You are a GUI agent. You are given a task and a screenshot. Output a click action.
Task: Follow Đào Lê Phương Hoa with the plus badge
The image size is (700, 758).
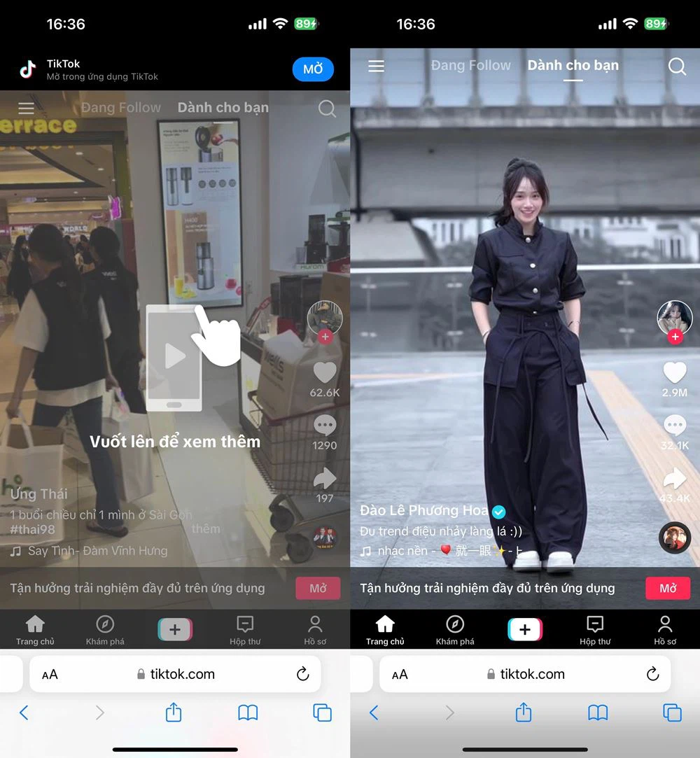pyautogui.click(x=675, y=337)
